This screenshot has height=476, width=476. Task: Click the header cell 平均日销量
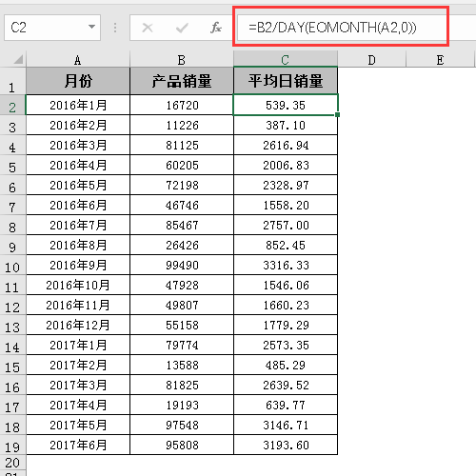point(286,81)
